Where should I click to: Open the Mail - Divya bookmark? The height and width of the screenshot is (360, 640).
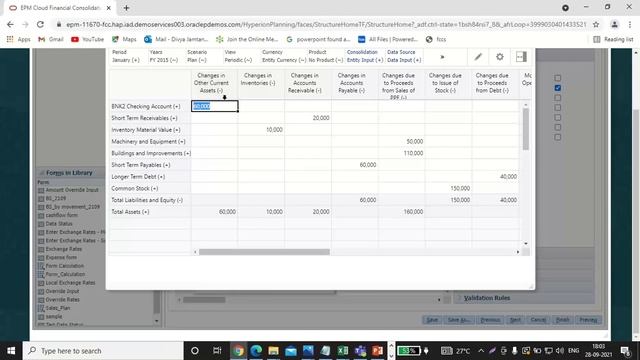(x=176, y=39)
